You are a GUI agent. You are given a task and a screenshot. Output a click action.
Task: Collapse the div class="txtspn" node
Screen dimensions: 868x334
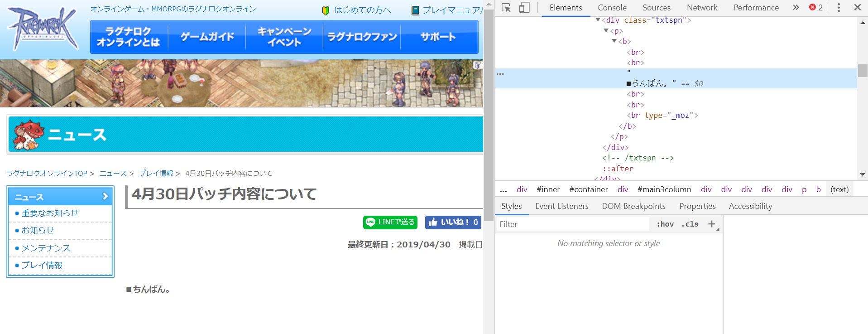pos(598,20)
